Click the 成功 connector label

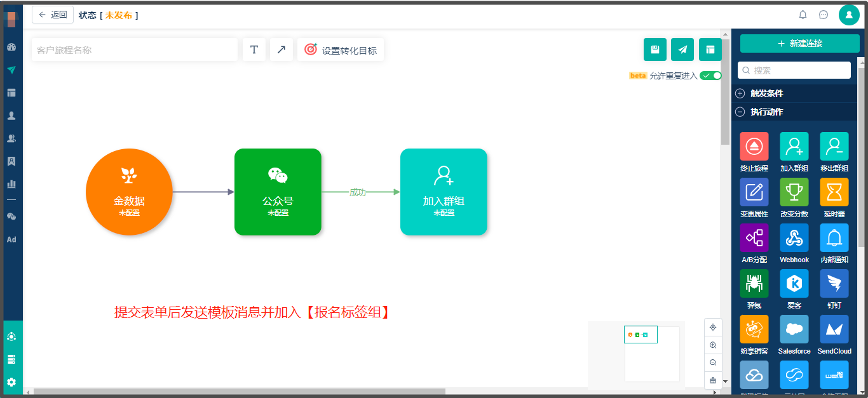point(358,192)
